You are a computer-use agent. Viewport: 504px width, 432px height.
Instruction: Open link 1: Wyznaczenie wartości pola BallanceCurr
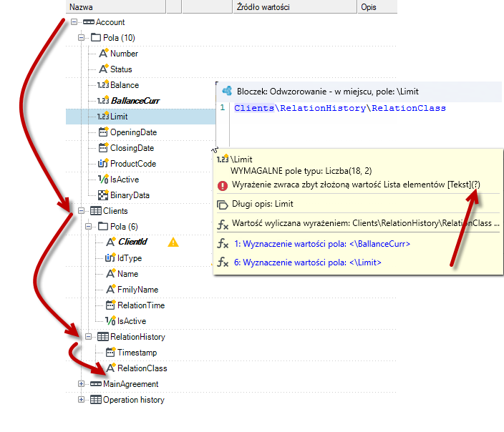[x=322, y=244]
